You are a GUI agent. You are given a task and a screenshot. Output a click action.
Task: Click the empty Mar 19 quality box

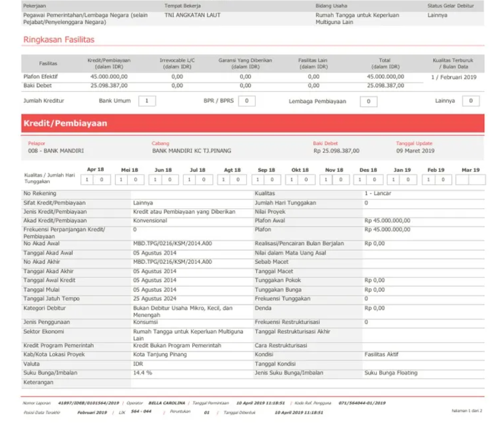coord(470,180)
